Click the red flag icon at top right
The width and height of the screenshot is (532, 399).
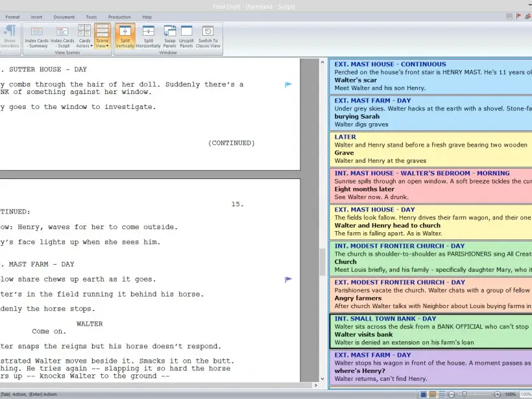518,16
